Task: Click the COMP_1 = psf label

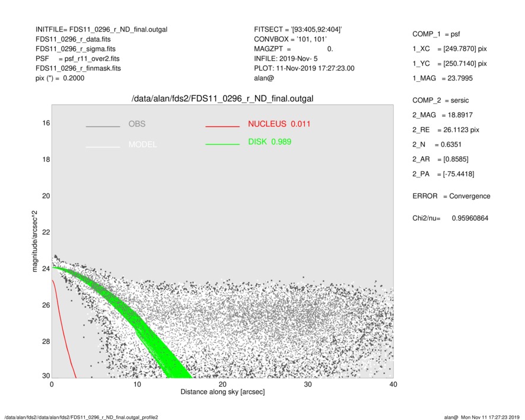Action: click(436, 34)
